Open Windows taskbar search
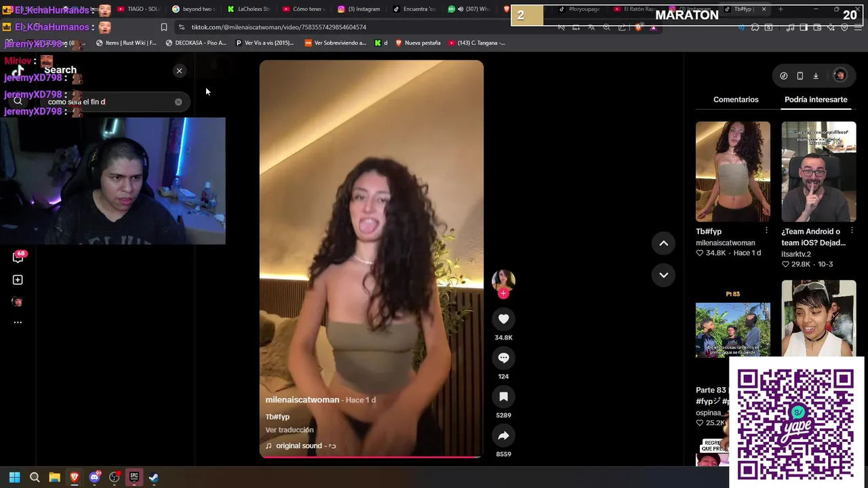 click(35, 477)
